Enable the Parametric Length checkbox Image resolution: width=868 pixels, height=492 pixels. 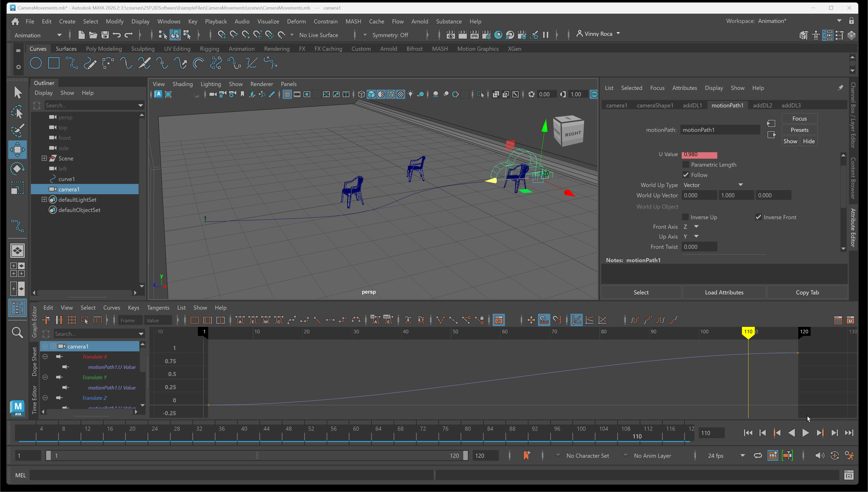(686, 165)
